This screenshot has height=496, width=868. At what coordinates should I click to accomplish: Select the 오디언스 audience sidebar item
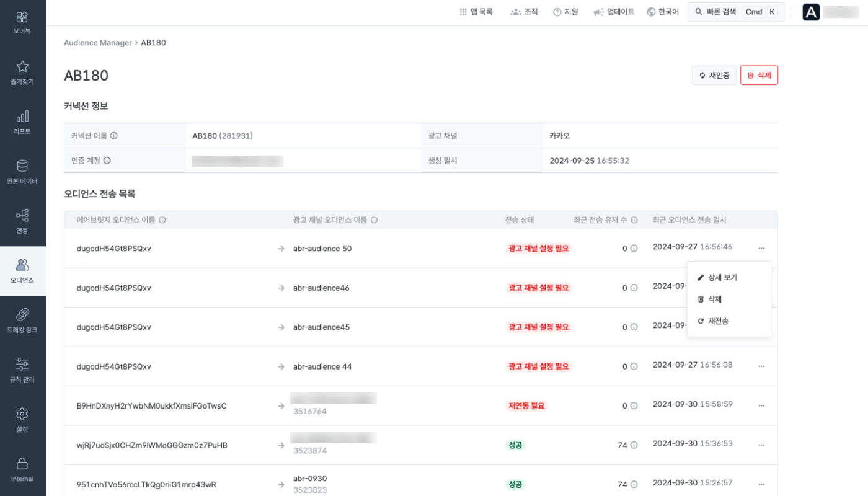22,271
